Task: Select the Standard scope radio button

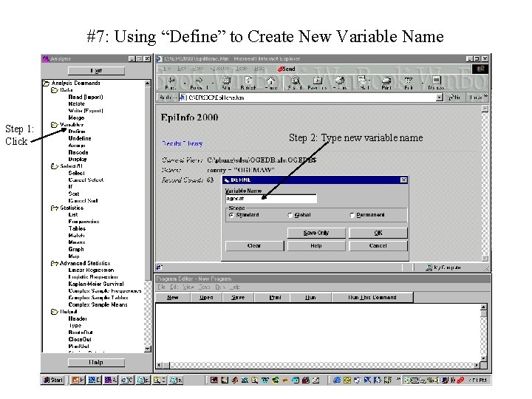Action: pos(231,215)
